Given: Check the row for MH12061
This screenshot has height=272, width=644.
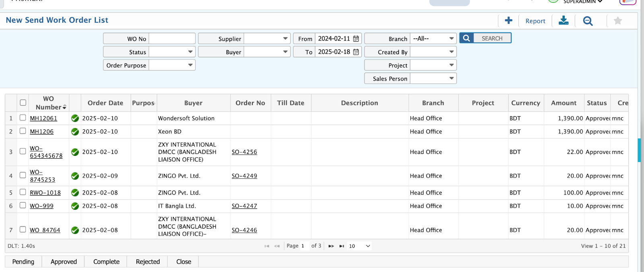Looking at the screenshot, I should pos(23,118).
